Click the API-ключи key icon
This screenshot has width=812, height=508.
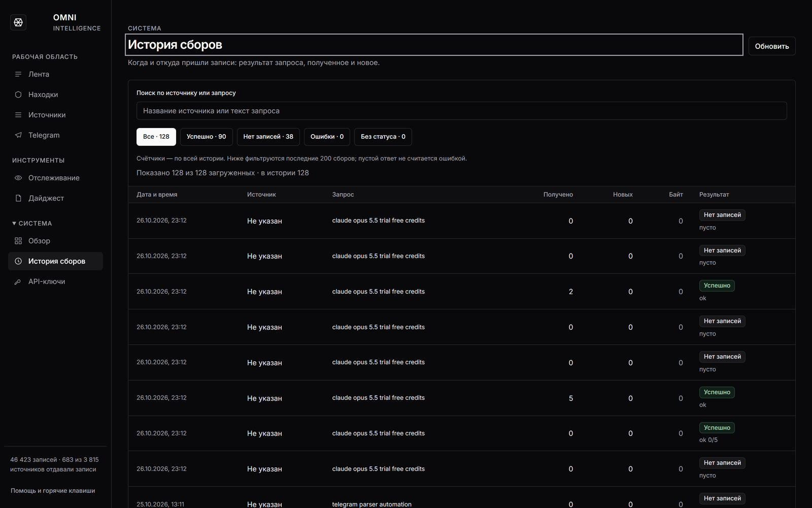pos(18,281)
